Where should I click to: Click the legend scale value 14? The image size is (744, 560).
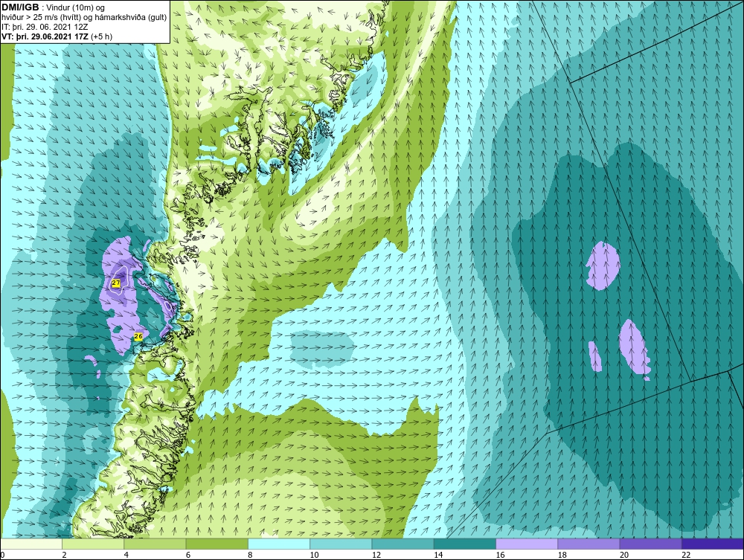pyautogui.click(x=438, y=556)
